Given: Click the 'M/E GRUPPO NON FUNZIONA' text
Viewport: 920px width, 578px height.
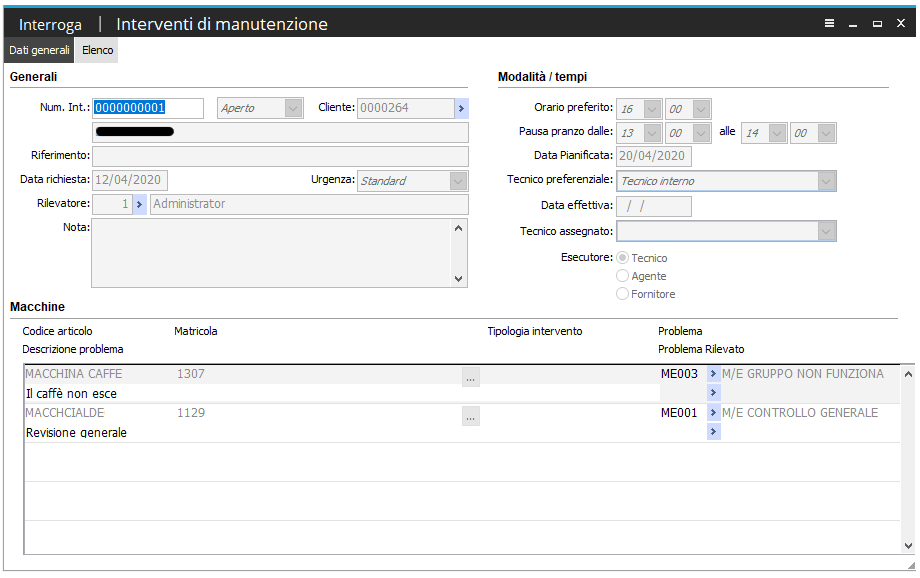Looking at the screenshot, I should pyautogui.click(x=803, y=374).
